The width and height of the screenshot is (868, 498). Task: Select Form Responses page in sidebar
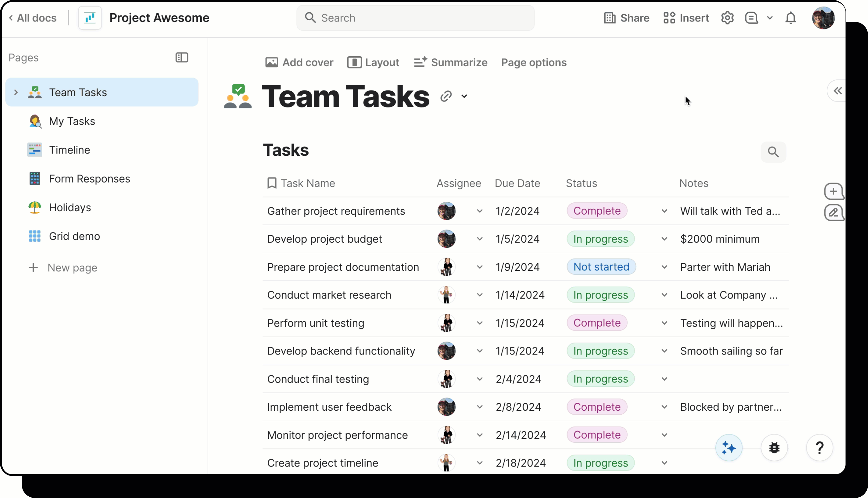89,179
